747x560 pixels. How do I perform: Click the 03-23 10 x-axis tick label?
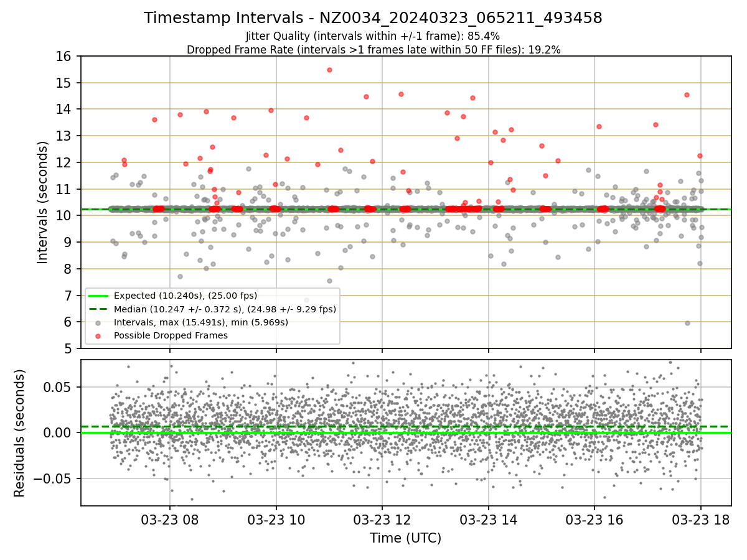click(276, 519)
